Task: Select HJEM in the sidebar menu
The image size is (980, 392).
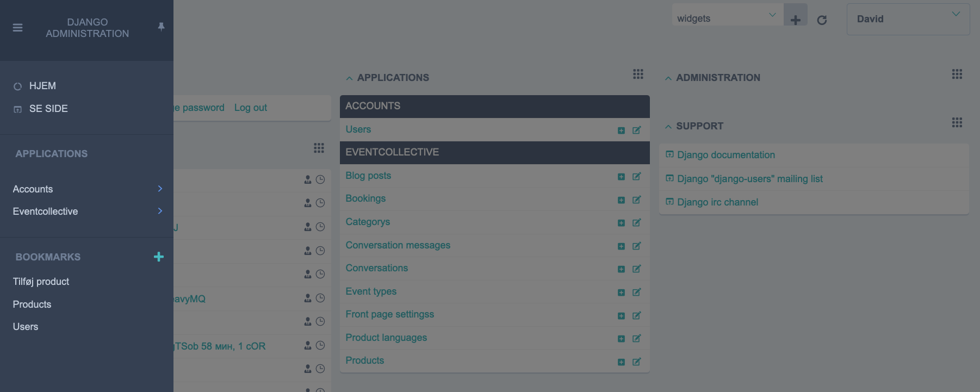Action: tap(42, 86)
